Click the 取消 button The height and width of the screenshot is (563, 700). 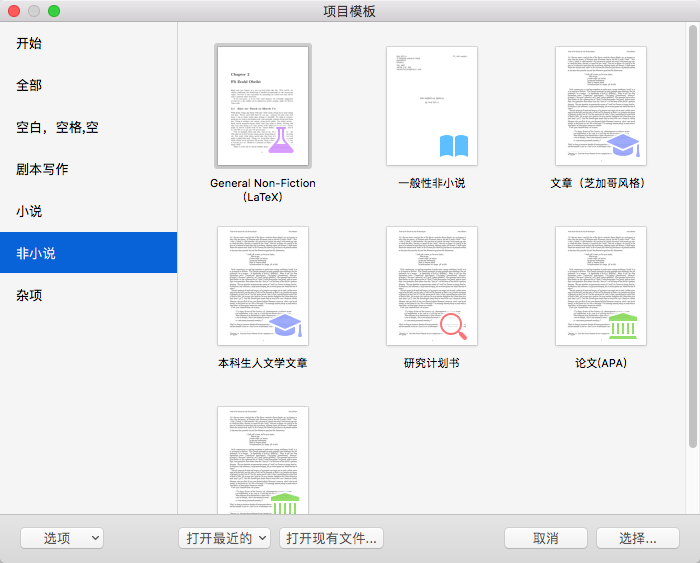click(546, 538)
